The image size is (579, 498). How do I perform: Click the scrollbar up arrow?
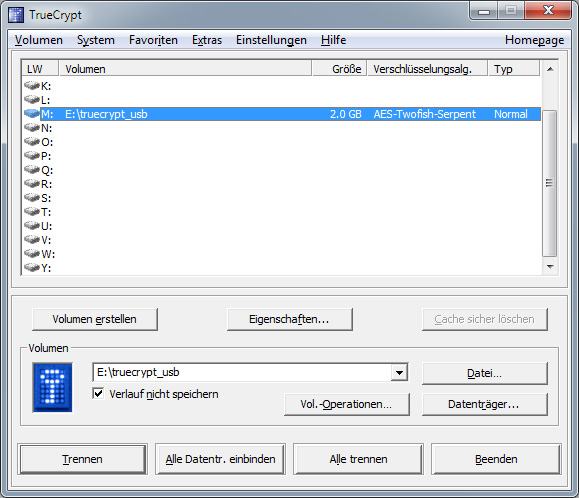click(550, 69)
